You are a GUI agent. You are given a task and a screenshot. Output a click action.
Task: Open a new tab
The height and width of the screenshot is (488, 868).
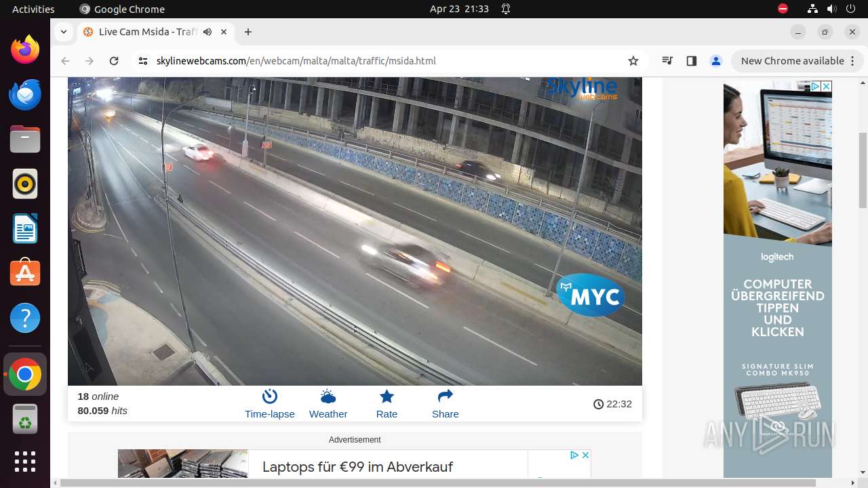coord(248,32)
